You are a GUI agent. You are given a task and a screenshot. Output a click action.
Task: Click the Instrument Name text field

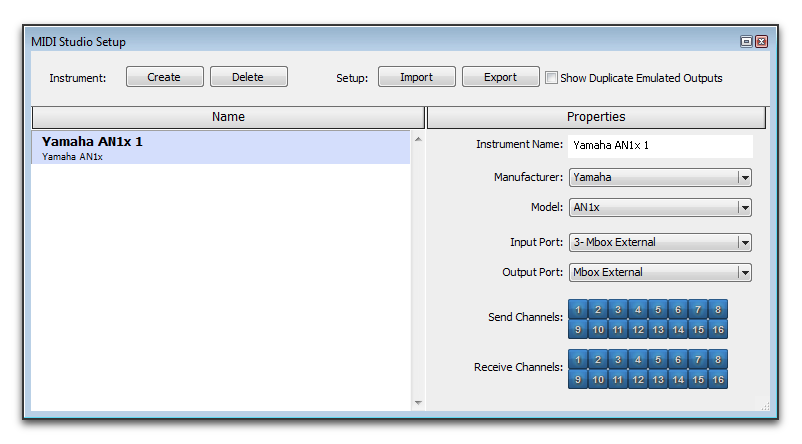pos(660,146)
